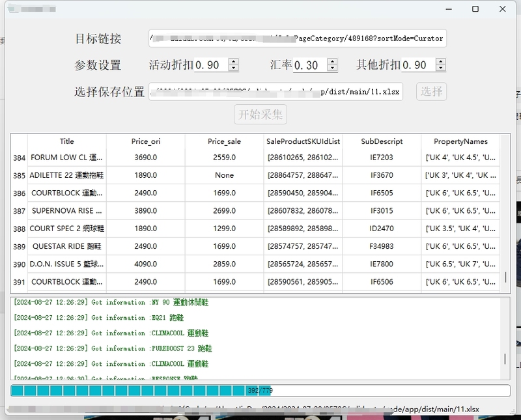Click the Price_sale cell 2859.0

pos(224,264)
